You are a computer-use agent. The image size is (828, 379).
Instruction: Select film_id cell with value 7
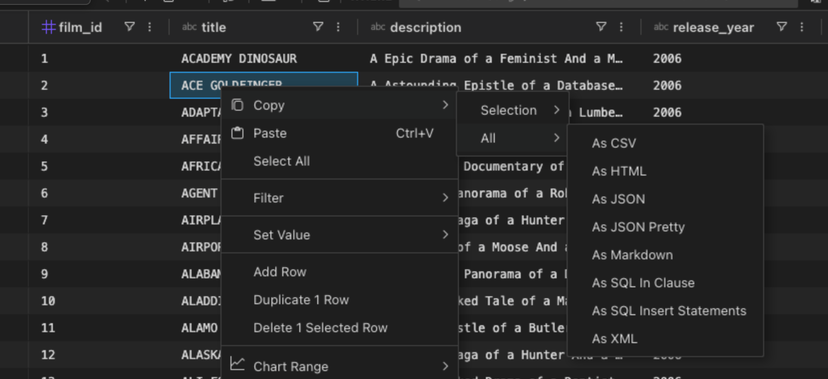(99, 220)
